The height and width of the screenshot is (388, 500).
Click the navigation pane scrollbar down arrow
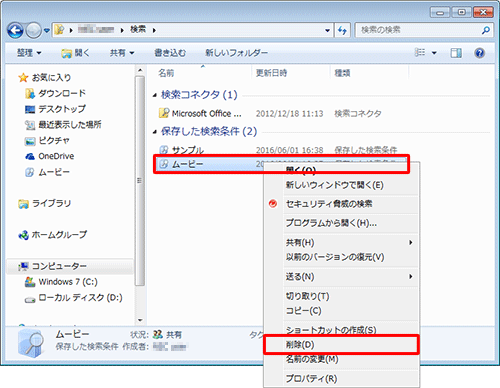[x=140, y=320]
